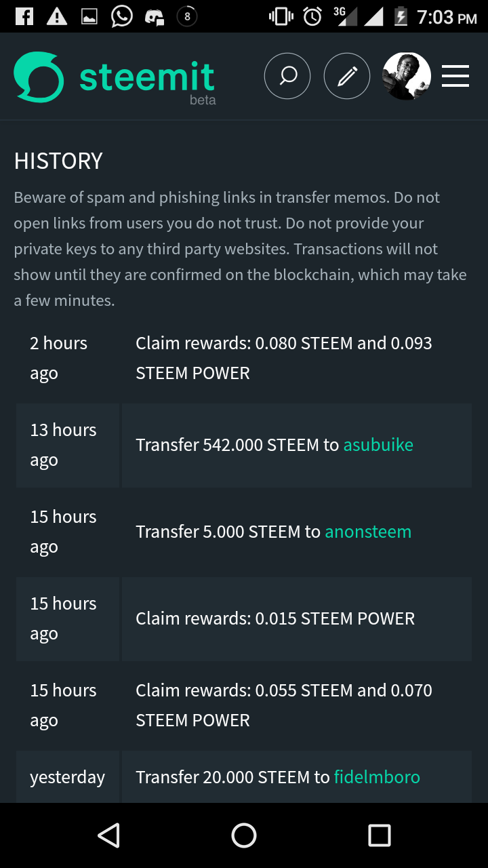Tap the WhatsApp notification icon
This screenshot has height=868, width=488.
tap(122, 16)
